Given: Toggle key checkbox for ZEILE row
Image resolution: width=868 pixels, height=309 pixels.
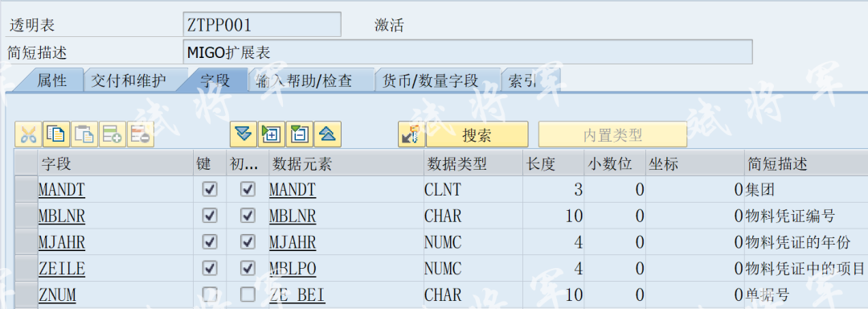Looking at the screenshot, I should pyautogui.click(x=210, y=269).
